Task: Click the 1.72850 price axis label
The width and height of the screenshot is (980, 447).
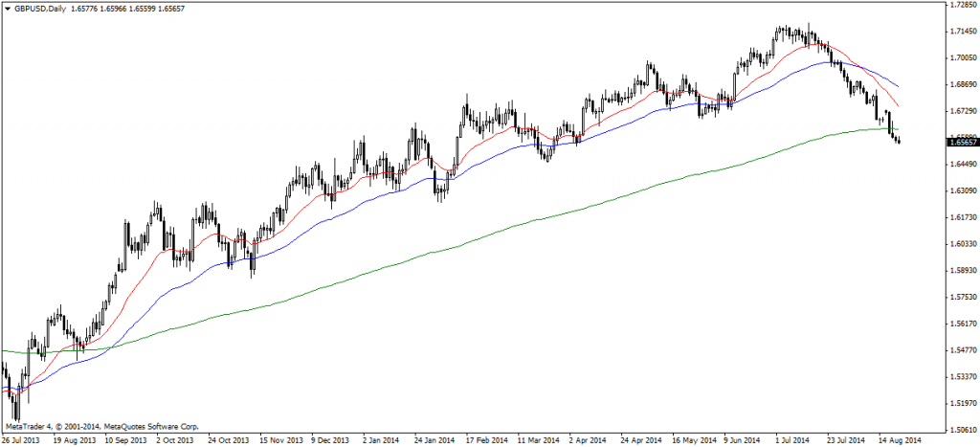Action: point(961,6)
